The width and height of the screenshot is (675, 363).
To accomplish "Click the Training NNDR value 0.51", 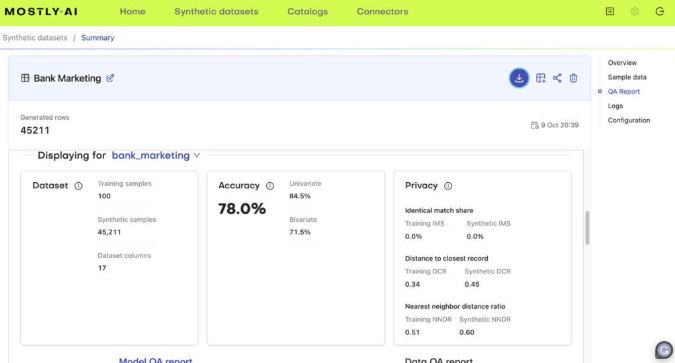I will click(412, 332).
